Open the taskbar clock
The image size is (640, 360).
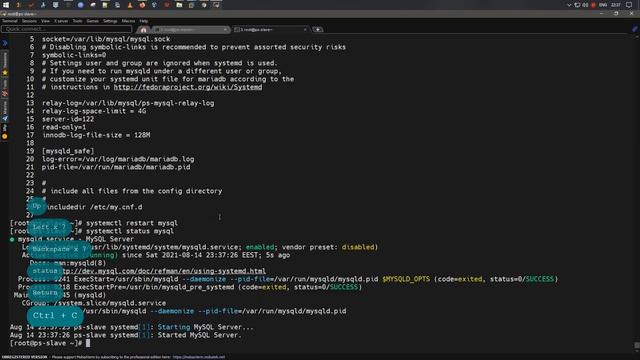616,5
